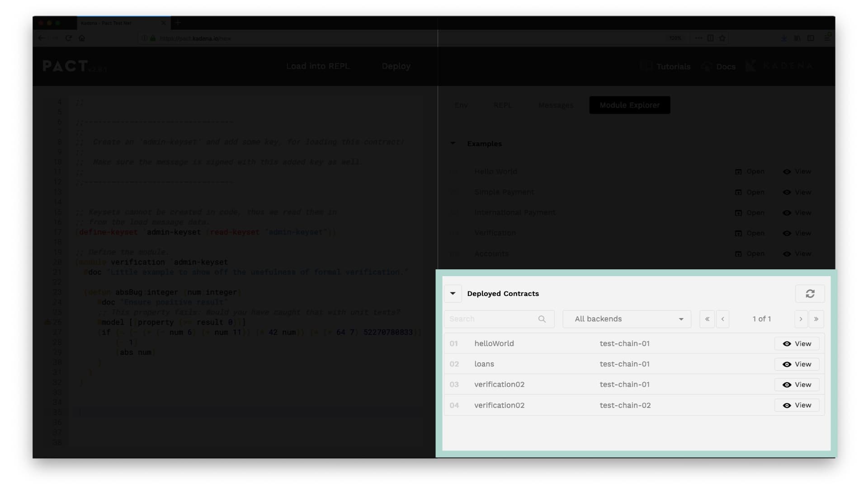Select the helloWorld contract name
This screenshot has width=868, height=488.
[x=494, y=344]
